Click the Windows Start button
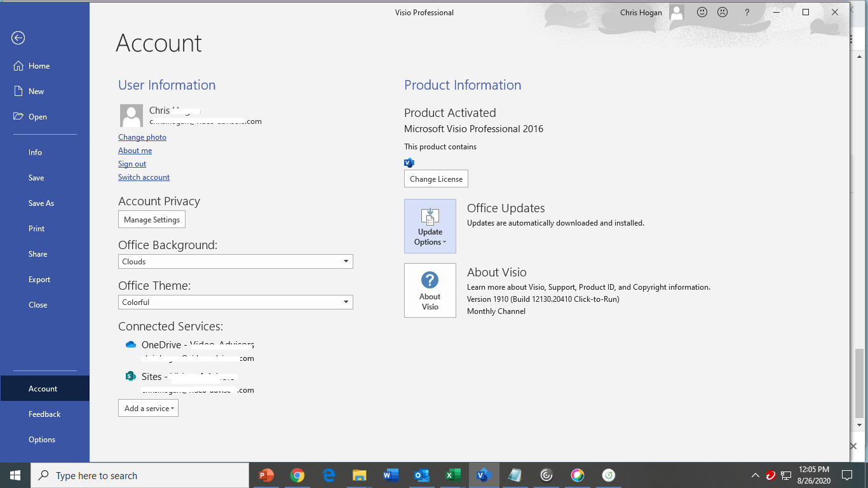Screen dimensions: 868x488 [x=15, y=475]
